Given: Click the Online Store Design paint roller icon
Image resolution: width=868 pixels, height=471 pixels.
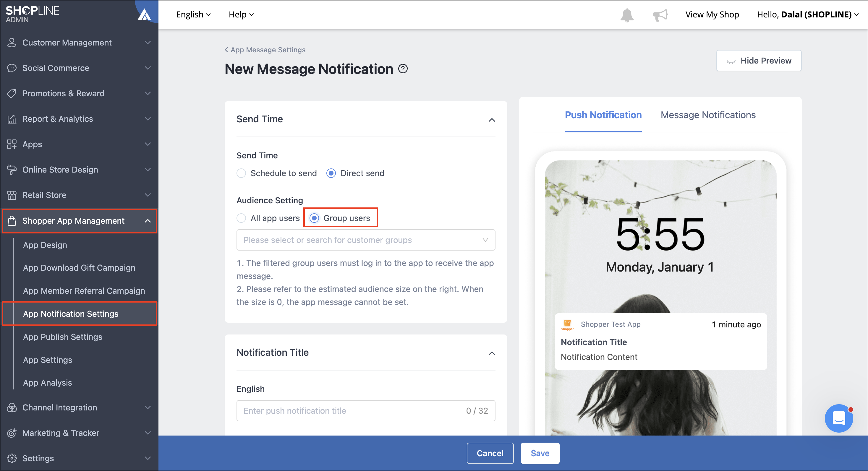Looking at the screenshot, I should (x=12, y=170).
